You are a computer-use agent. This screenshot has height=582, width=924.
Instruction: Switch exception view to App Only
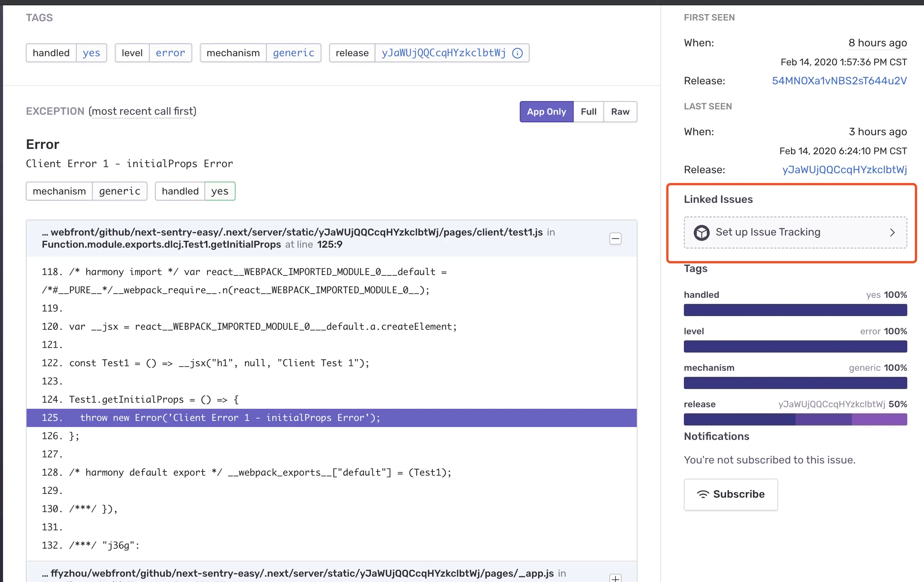click(x=546, y=112)
